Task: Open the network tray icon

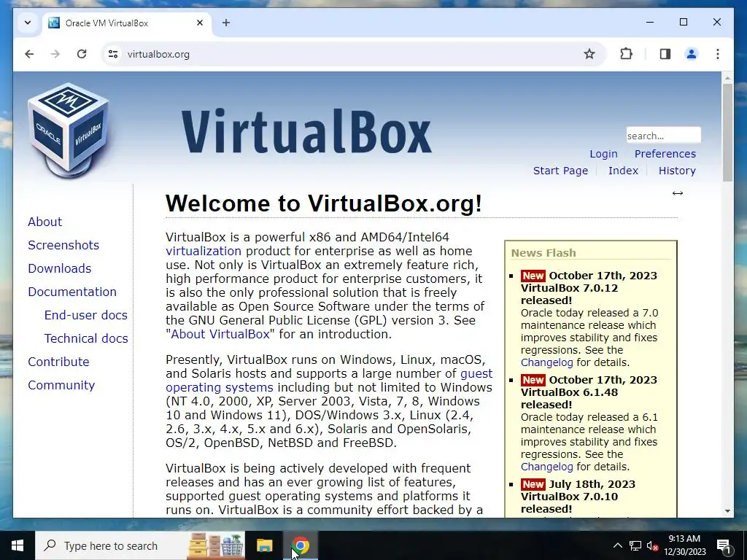Action: point(635,545)
